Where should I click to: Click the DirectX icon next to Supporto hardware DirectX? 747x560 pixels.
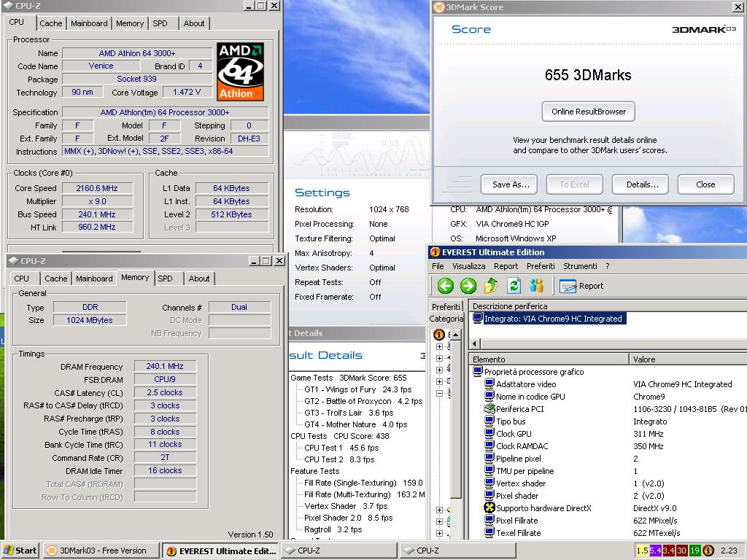(x=489, y=507)
